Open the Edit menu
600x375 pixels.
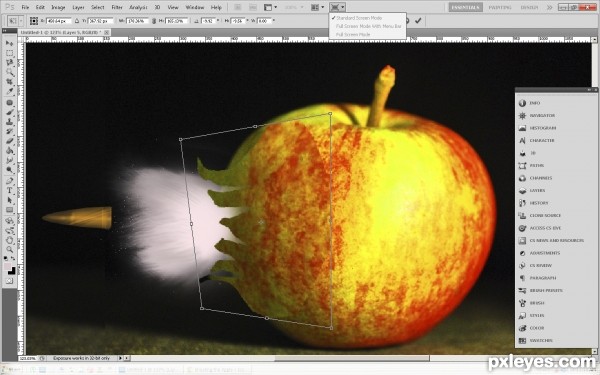40,7
